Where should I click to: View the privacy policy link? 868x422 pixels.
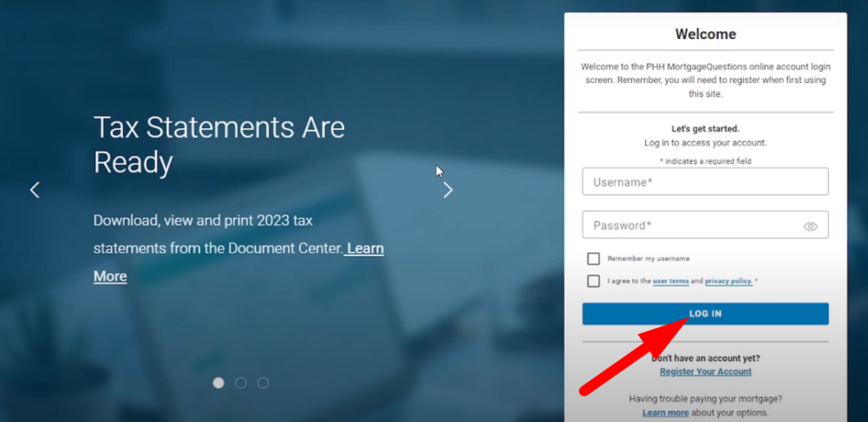point(728,281)
